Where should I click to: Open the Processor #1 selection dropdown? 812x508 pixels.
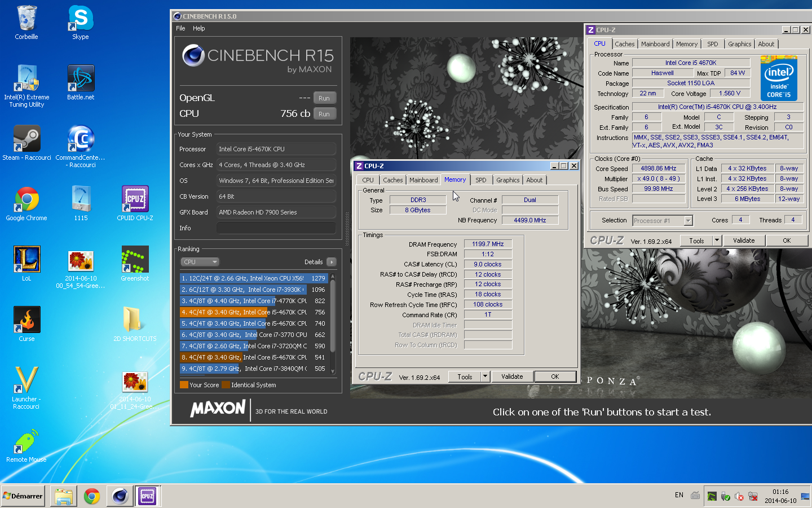tap(663, 221)
